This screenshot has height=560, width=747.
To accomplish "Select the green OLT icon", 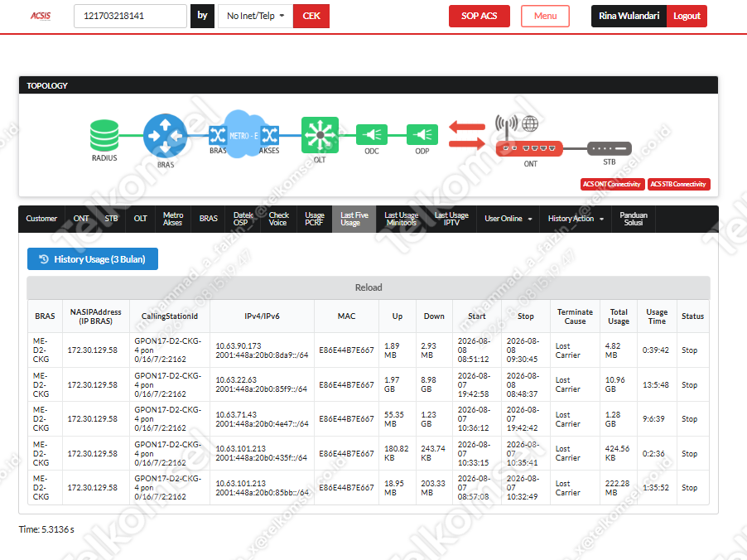I will tap(320, 135).
